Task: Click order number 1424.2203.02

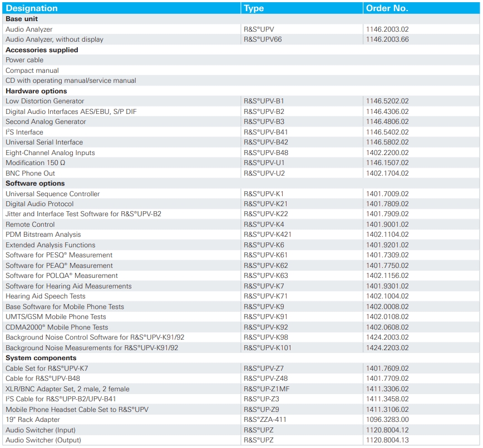Action: [387, 348]
